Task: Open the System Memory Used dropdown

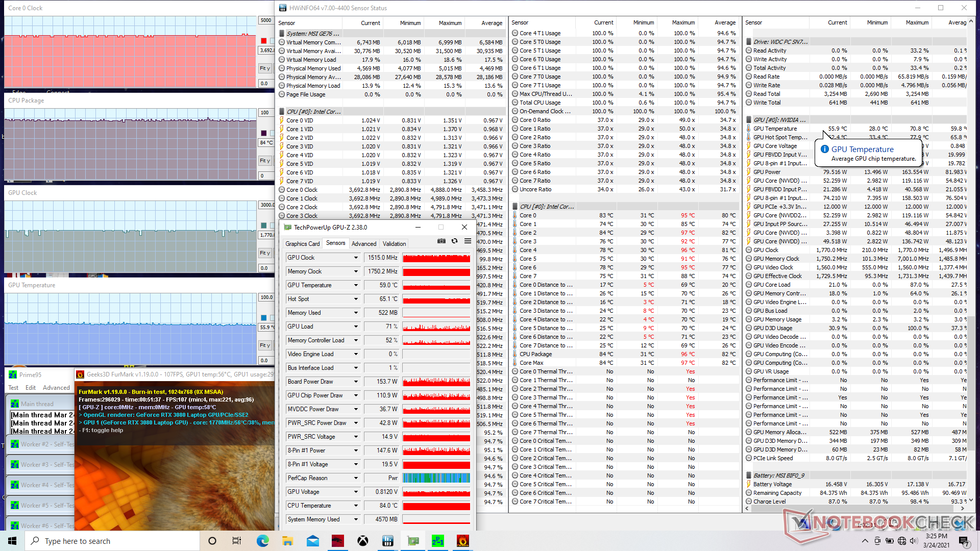Action: tap(356, 519)
